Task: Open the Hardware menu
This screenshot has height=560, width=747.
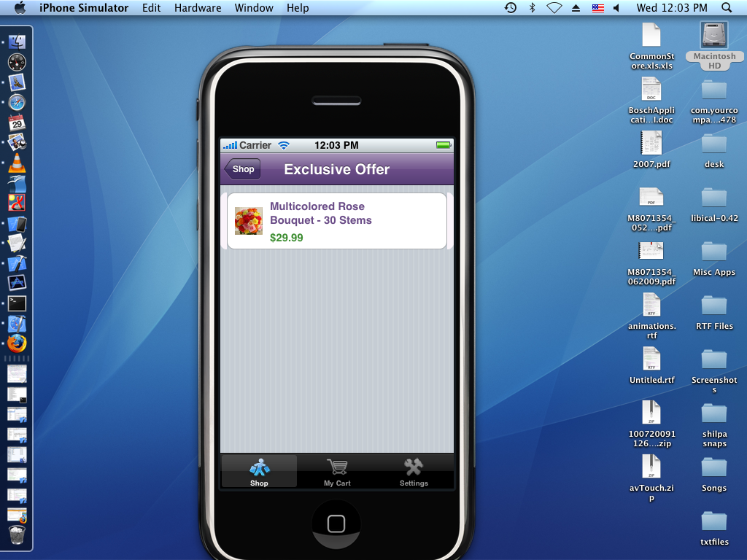Action: click(198, 7)
